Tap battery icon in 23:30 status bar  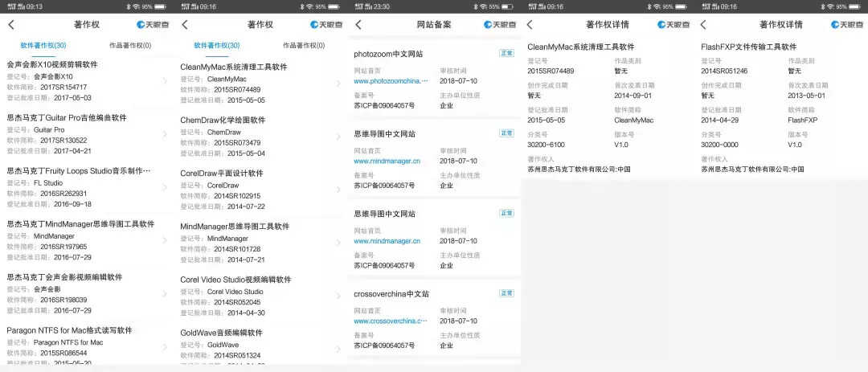click(x=509, y=6)
